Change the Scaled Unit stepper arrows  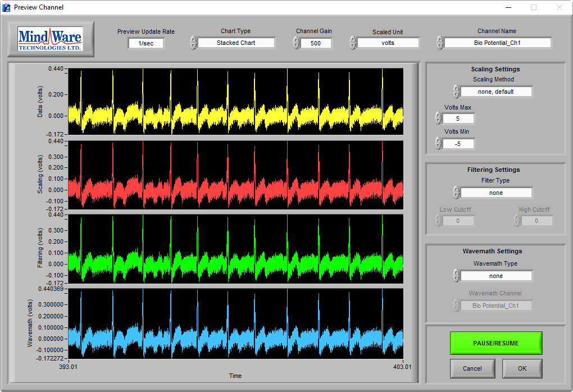[353, 43]
